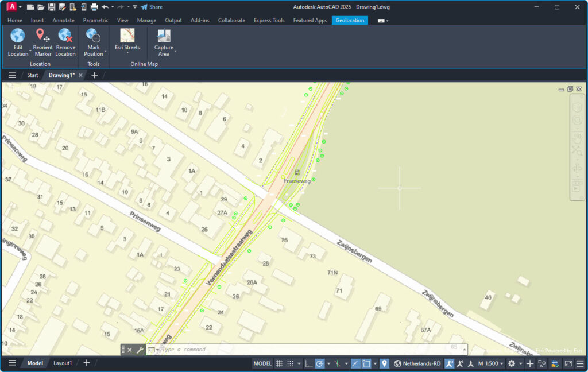Viewport: 588px width, 372px height.
Task: Open the Undo history dropdown arrow
Action: (x=113, y=7)
